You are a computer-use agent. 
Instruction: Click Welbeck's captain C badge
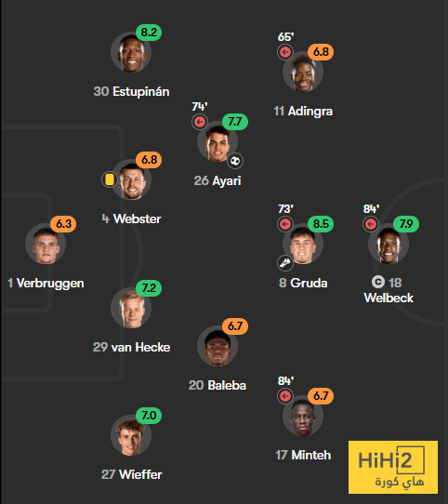click(378, 282)
